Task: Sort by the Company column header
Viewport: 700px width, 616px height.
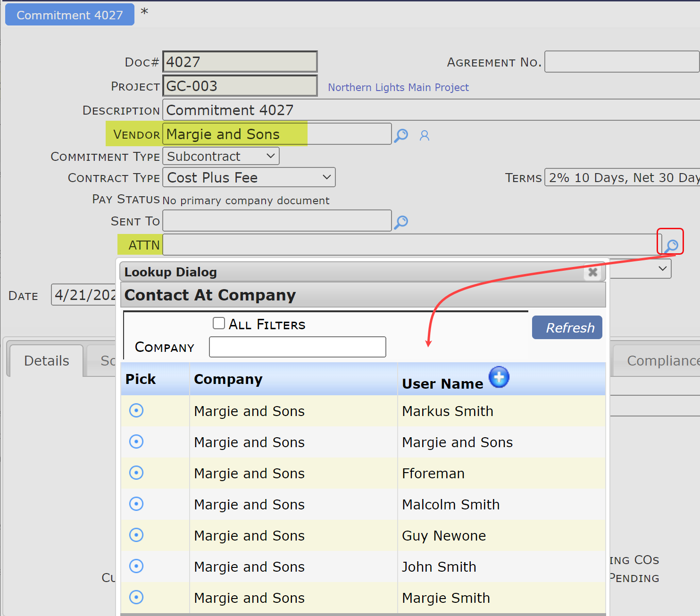Action: 228,379
